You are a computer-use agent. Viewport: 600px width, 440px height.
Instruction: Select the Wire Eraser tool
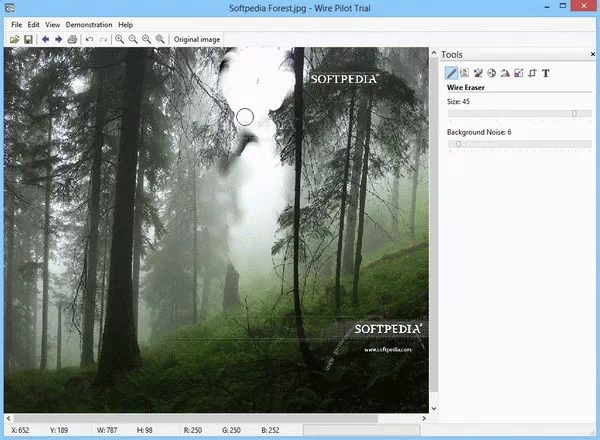coord(452,73)
